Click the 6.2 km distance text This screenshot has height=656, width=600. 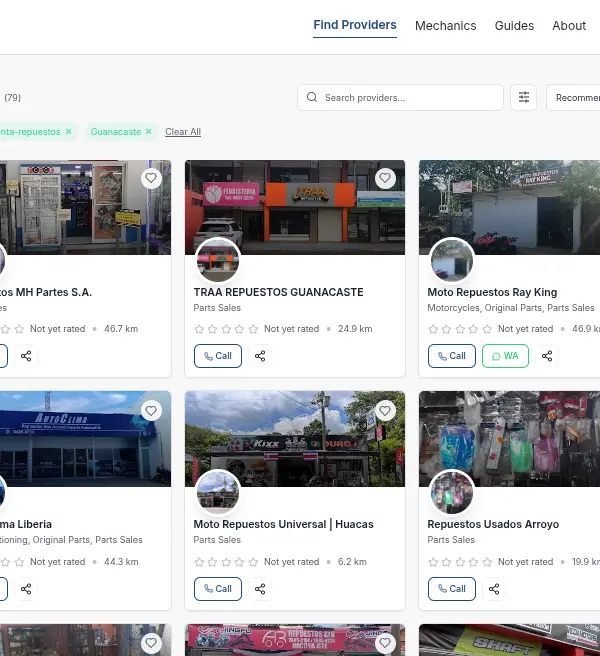(x=352, y=562)
